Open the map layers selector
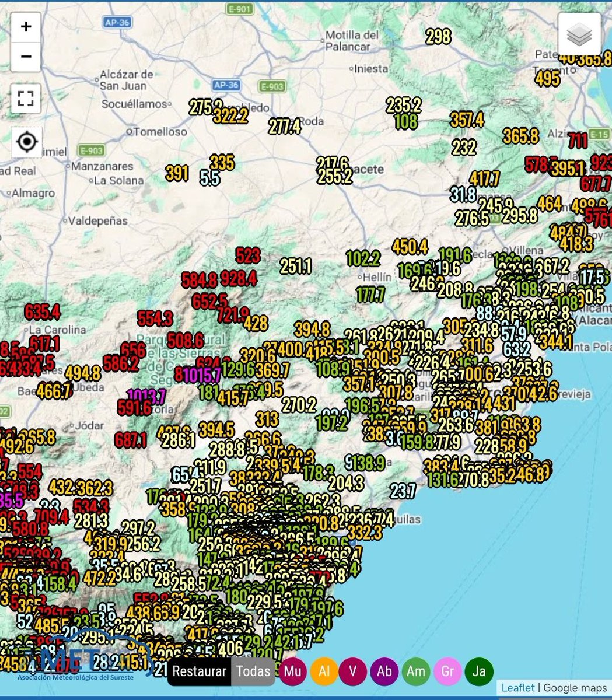The width and height of the screenshot is (612, 700). 579,34
